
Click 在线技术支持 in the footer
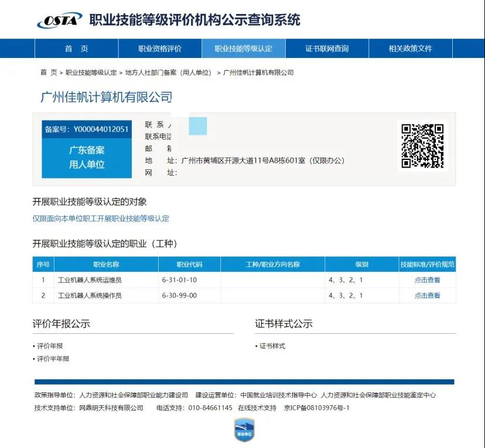[x=257, y=408]
